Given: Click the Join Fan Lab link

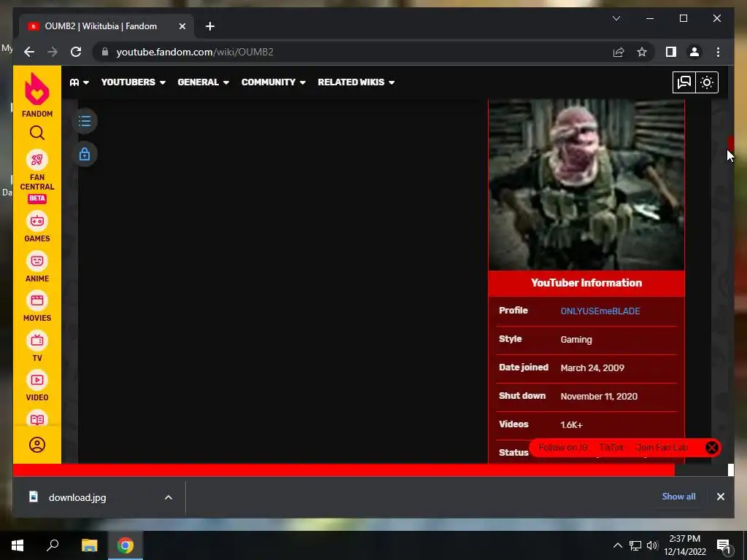Looking at the screenshot, I should (662, 448).
